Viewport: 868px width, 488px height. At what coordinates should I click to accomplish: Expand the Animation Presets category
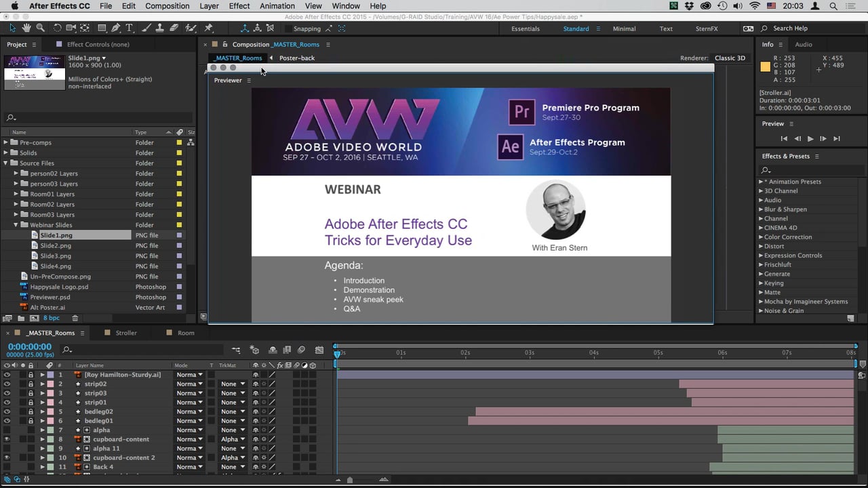tap(761, 181)
